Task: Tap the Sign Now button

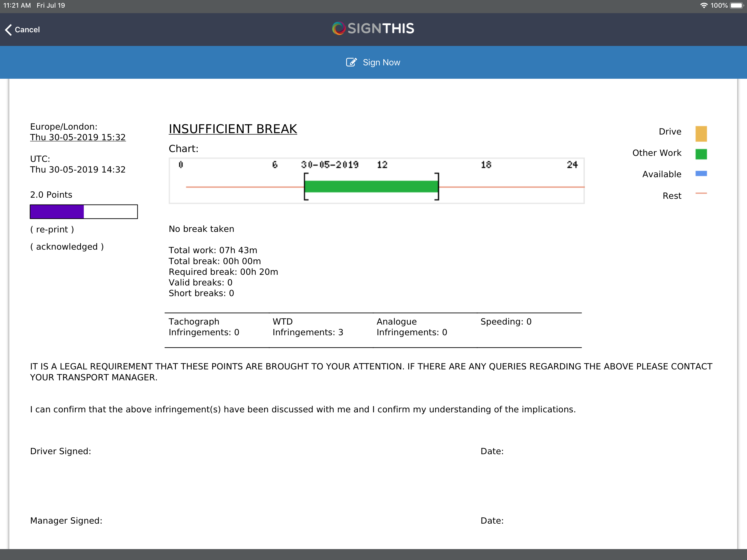Action: (x=373, y=63)
